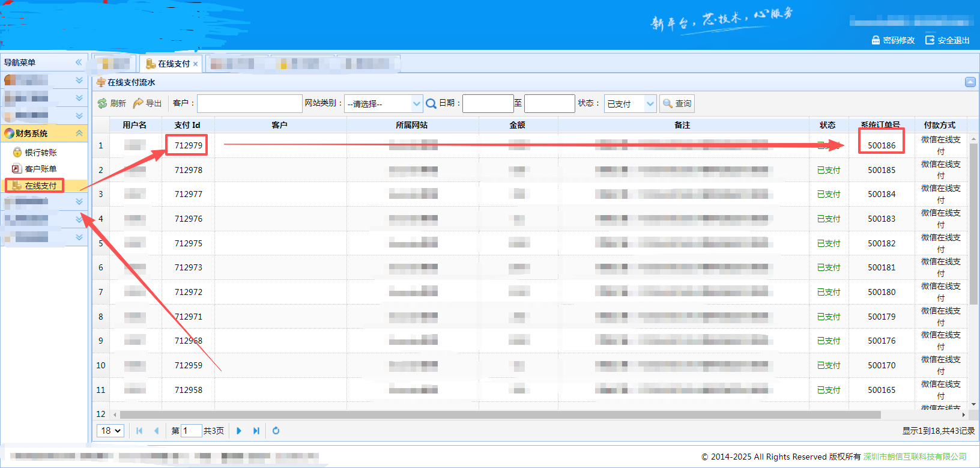Jump to the last page icon
This screenshot has height=468, width=980.
[x=256, y=431]
